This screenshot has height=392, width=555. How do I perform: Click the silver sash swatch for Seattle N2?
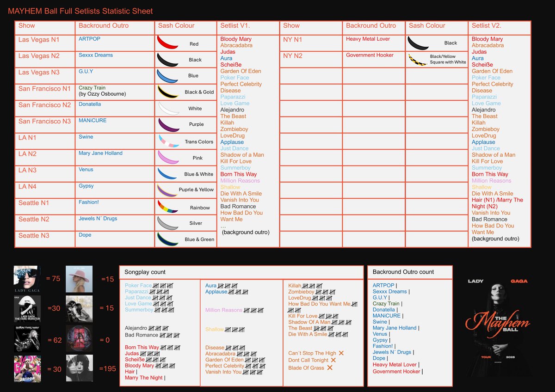(x=168, y=222)
